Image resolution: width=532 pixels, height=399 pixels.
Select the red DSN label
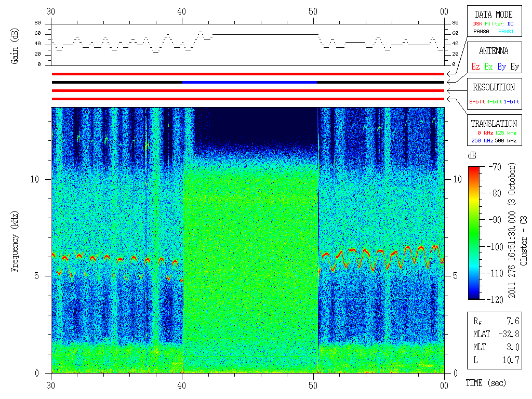click(477, 24)
